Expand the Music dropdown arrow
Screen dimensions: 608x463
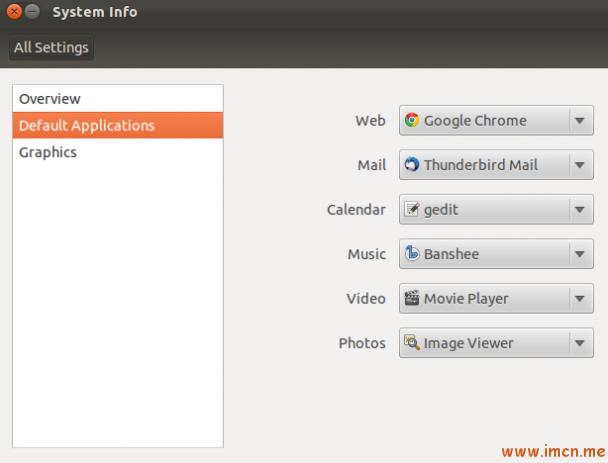click(580, 254)
